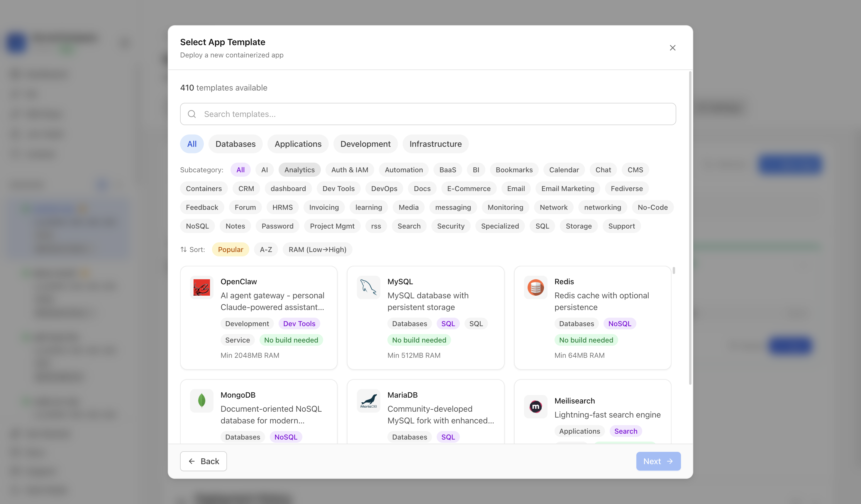
Task: Filter by Invoicing subcategory
Action: point(324,207)
